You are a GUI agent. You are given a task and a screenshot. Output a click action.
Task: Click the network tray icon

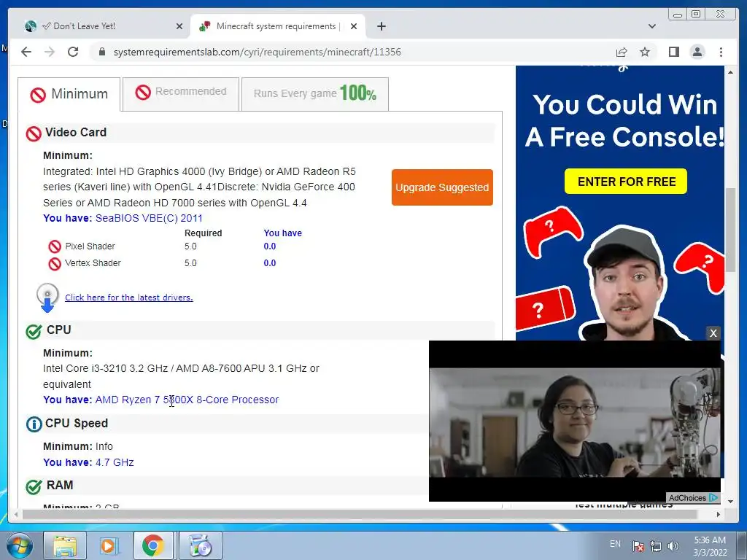click(x=656, y=545)
